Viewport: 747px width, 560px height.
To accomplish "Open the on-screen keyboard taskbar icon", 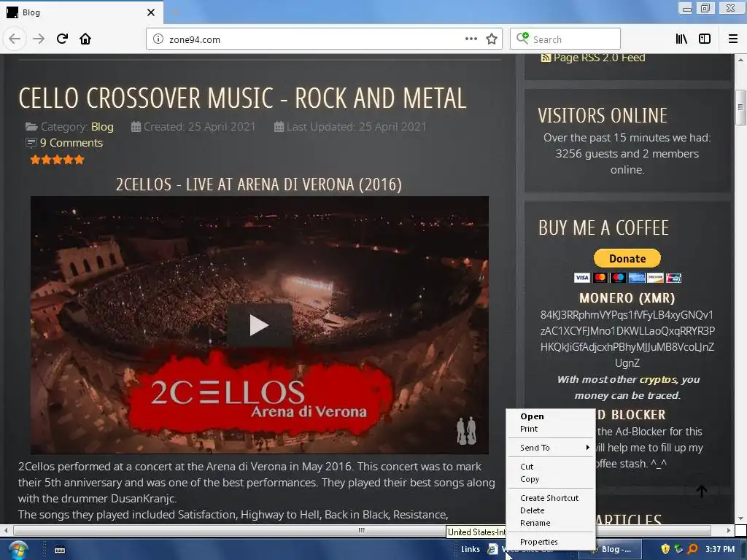I will (x=60, y=550).
